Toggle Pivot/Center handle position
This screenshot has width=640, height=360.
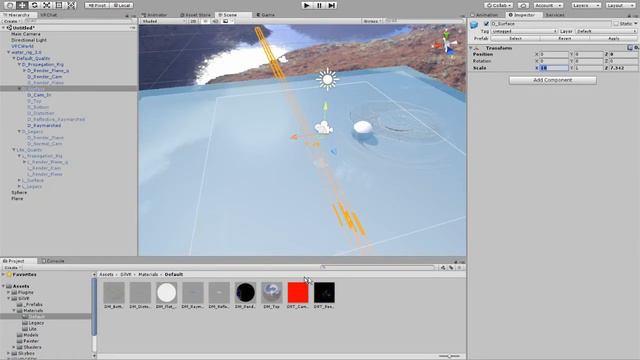[97, 5]
